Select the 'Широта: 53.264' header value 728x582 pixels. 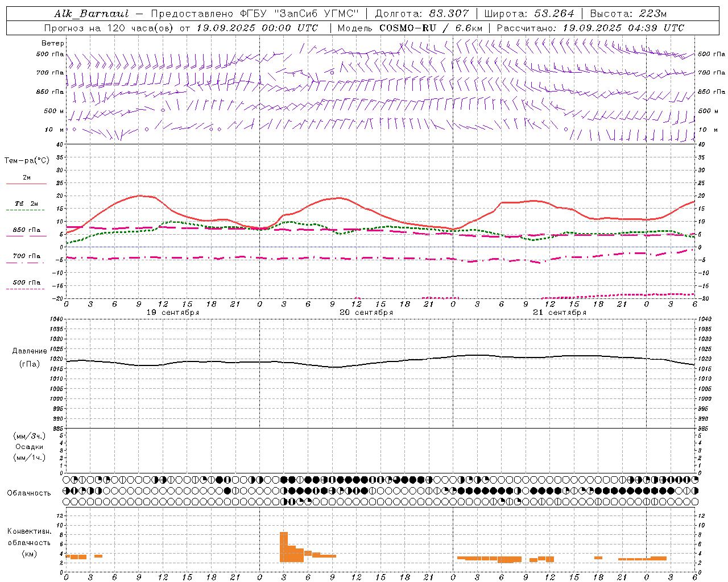point(529,14)
